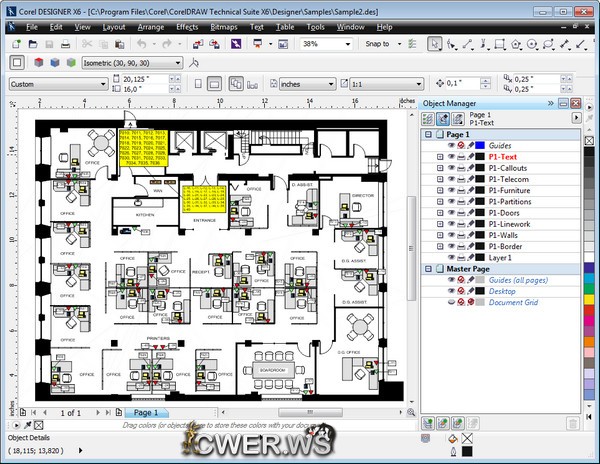Screen dimensions: 600x464
Task: Open the zoom level dropdown showing 38%
Action: [346, 45]
